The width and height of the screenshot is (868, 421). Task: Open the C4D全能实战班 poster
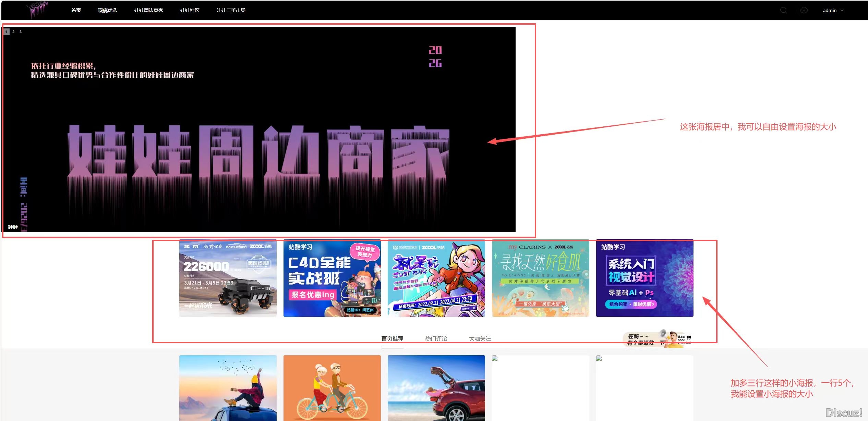pos(332,278)
